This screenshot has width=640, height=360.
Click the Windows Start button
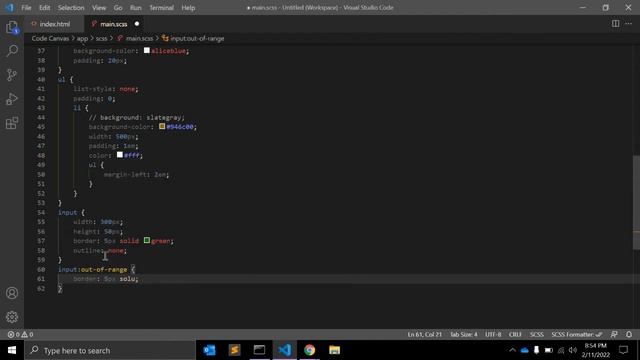tap(12, 350)
